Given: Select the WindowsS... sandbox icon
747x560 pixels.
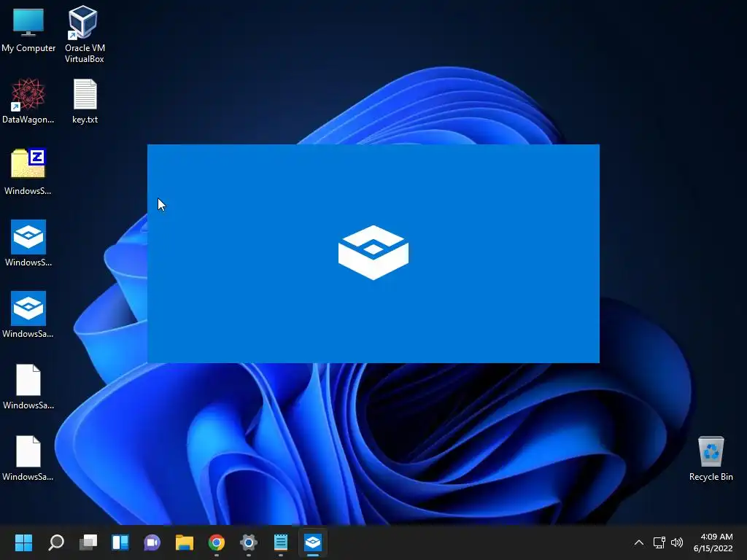Looking at the screenshot, I should coord(28,244).
